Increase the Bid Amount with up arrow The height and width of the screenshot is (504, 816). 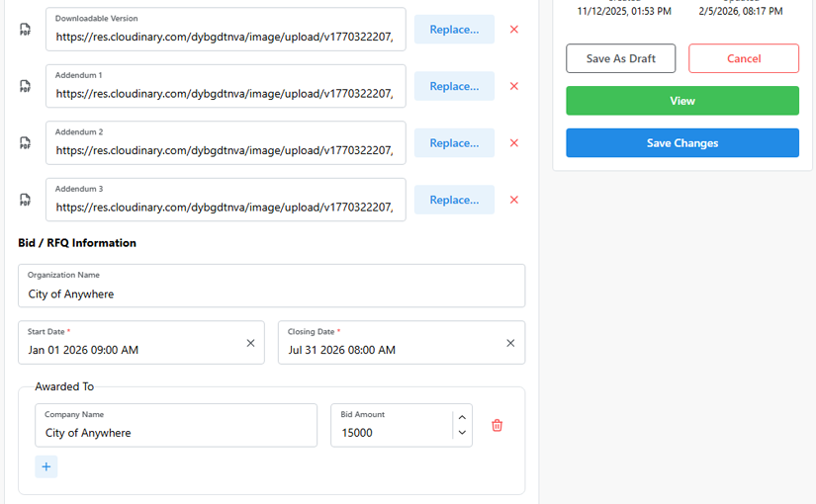pyautogui.click(x=462, y=418)
